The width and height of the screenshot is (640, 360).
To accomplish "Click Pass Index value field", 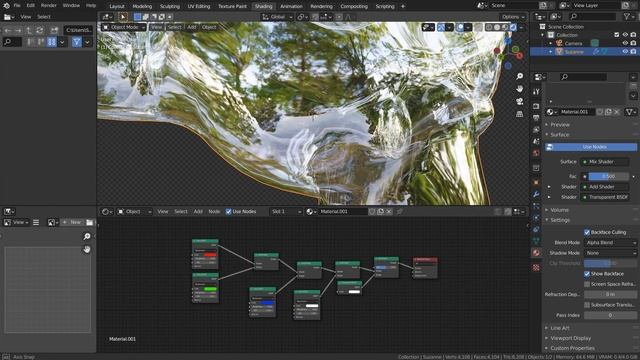I will pyautogui.click(x=610, y=315).
